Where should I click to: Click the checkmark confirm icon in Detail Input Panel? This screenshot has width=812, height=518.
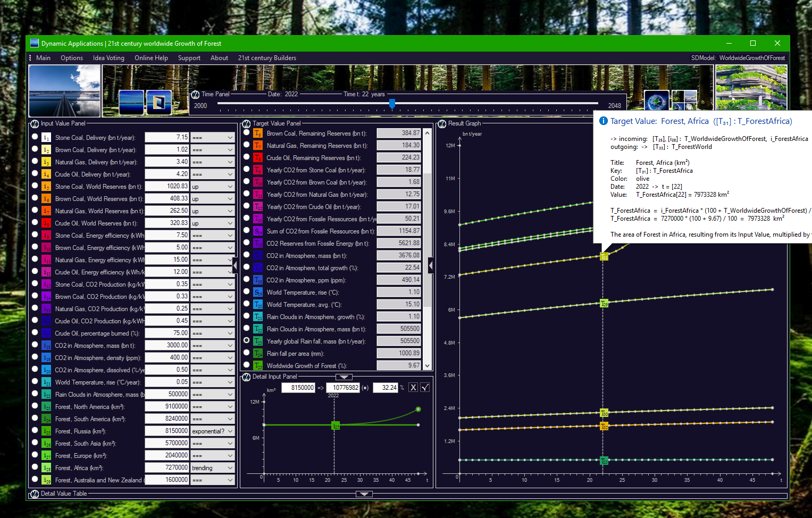pos(425,388)
